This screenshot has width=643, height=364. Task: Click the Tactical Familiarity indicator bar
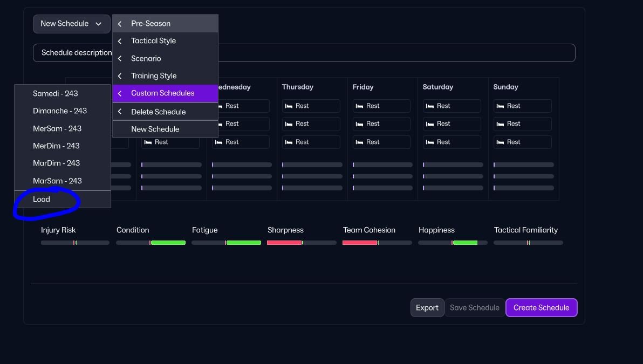(528, 243)
